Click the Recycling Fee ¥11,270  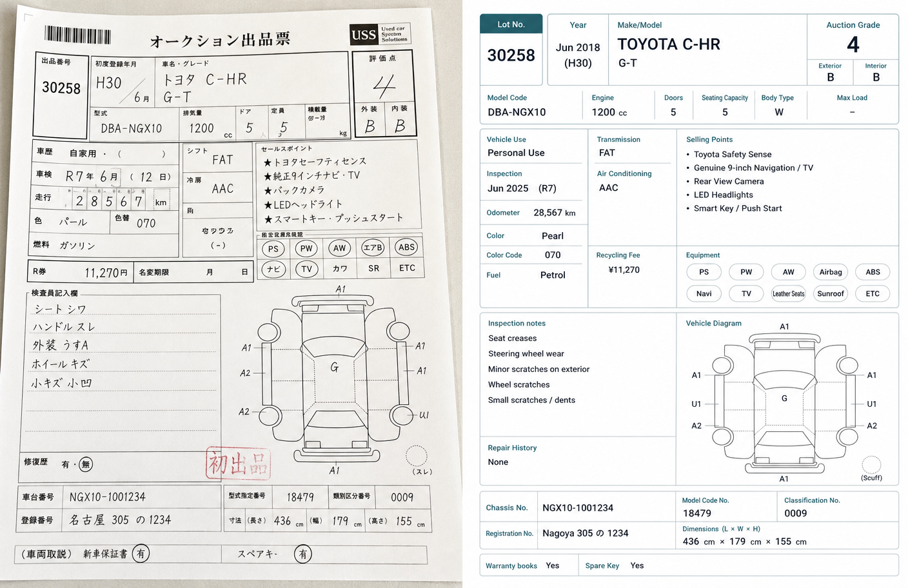[x=624, y=270]
